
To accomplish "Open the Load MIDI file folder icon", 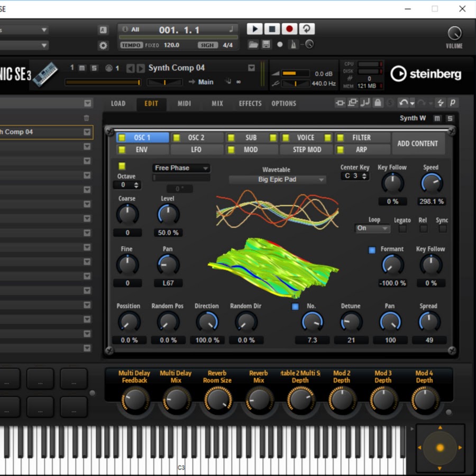I will 253,44.
